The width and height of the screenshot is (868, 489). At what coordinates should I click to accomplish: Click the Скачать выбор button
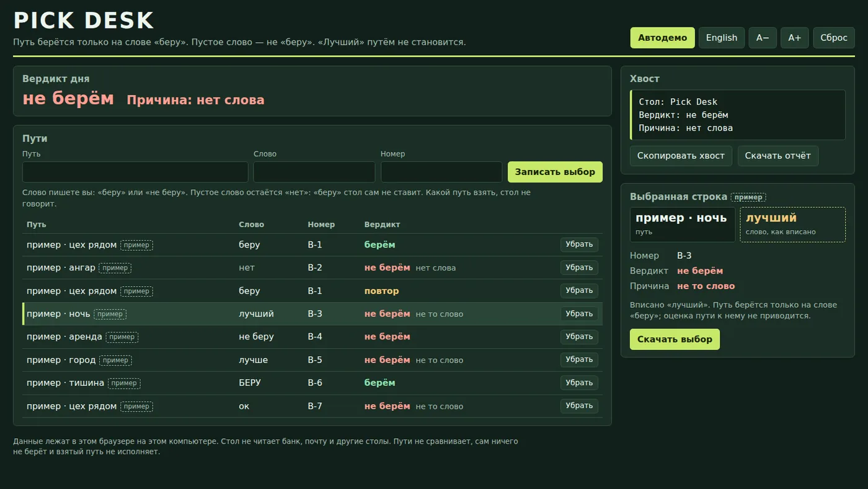(x=675, y=339)
